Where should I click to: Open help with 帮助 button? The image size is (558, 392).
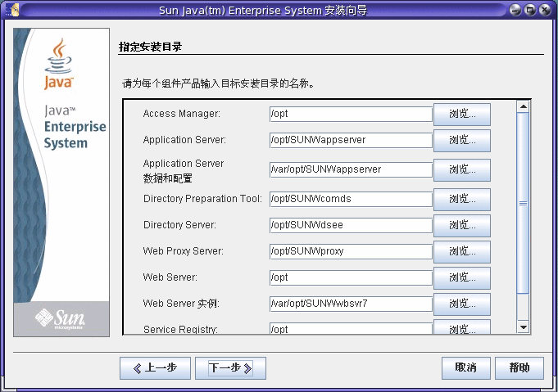pyautogui.click(x=519, y=368)
